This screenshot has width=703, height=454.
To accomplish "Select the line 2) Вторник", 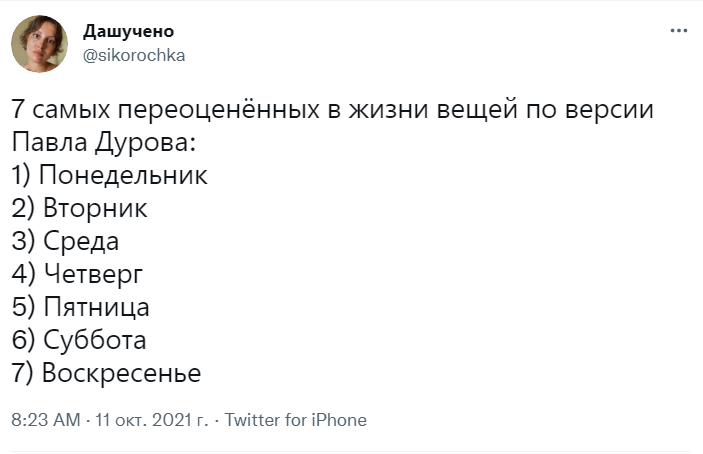I will coord(80,209).
